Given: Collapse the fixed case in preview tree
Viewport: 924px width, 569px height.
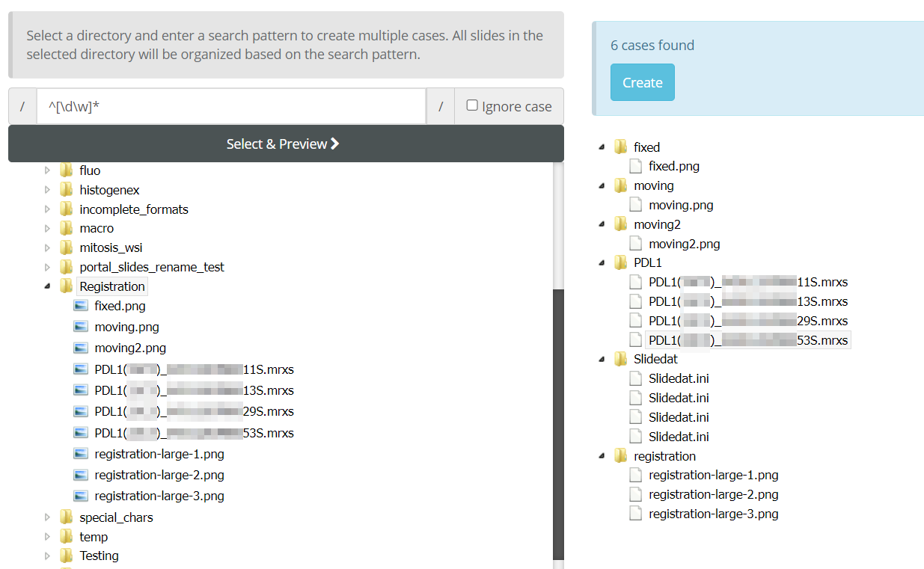Looking at the screenshot, I should coord(602,147).
